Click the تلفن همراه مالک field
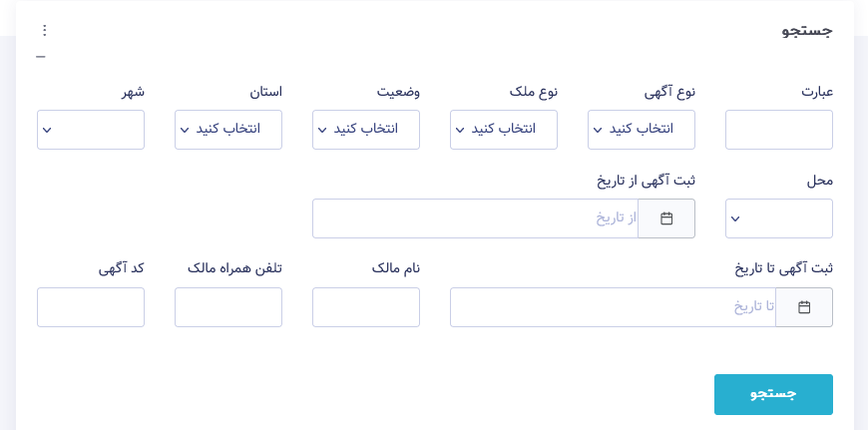 point(228,307)
